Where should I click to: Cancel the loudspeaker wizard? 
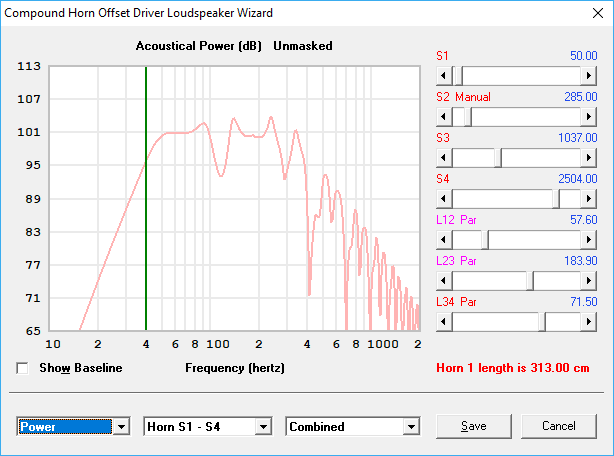pos(559,426)
